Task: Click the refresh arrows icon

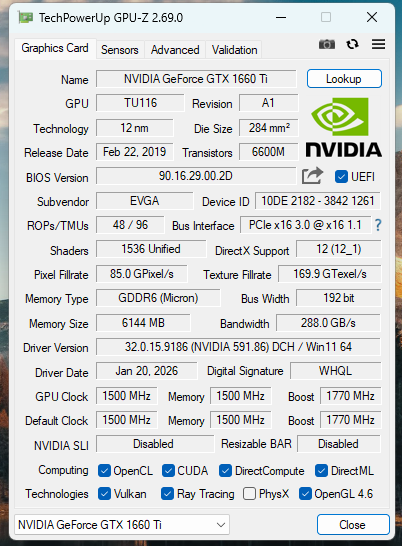Action: tap(352, 44)
